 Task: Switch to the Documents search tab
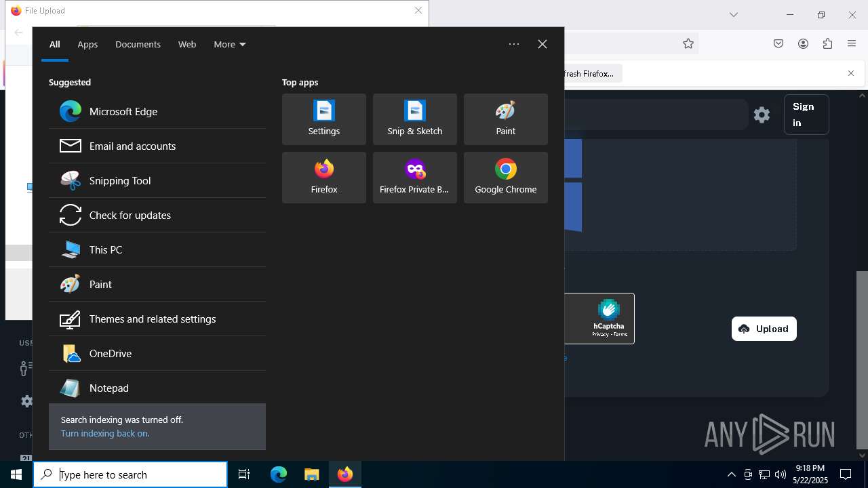[138, 44]
